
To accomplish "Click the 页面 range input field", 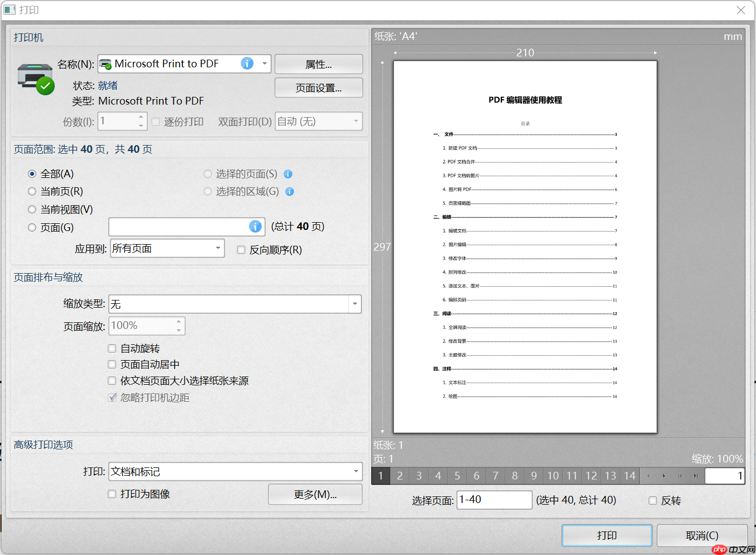I will (x=187, y=227).
